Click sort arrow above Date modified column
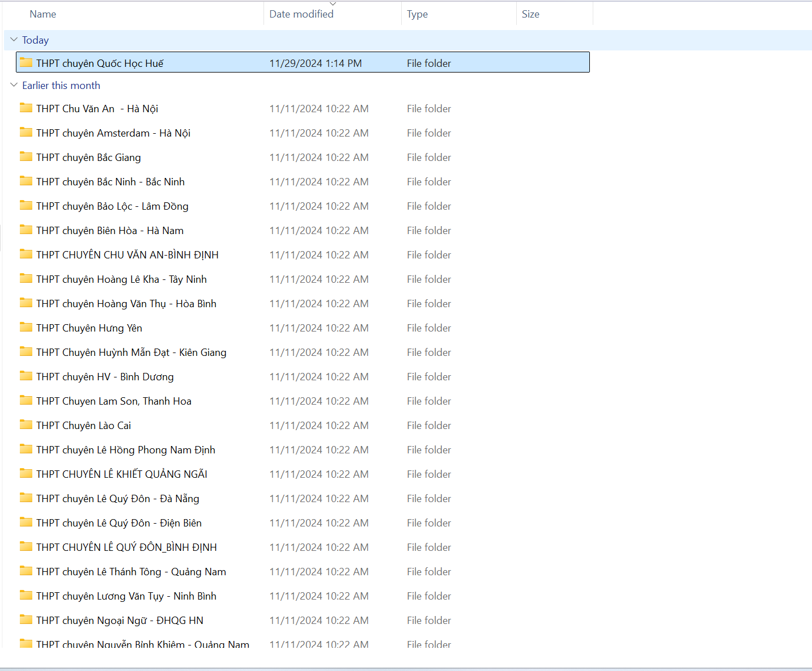The height and width of the screenshot is (671, 812). [333, 4]
